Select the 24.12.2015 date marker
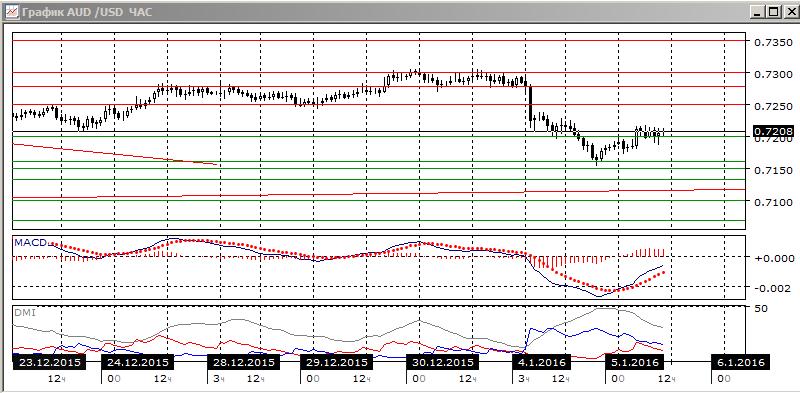Image resolution: width=800 pixels, height=393 pixels. 138,362
